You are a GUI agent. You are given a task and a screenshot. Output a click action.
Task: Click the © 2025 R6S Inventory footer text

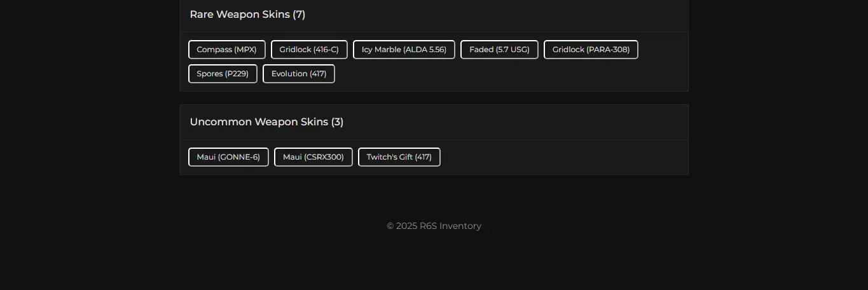434,226
